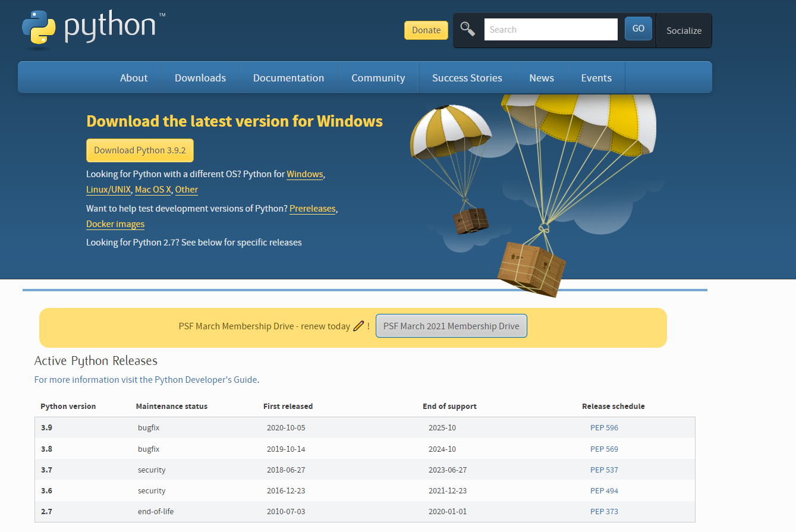The width and height of the screenshot is (796, 532).
Task: Click first released date 2020-10-05
Action: click(x=286, y=428)
